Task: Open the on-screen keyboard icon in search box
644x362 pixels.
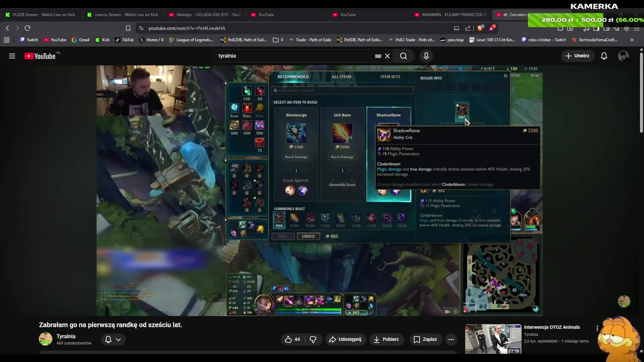Action: [x=378, y=56]
